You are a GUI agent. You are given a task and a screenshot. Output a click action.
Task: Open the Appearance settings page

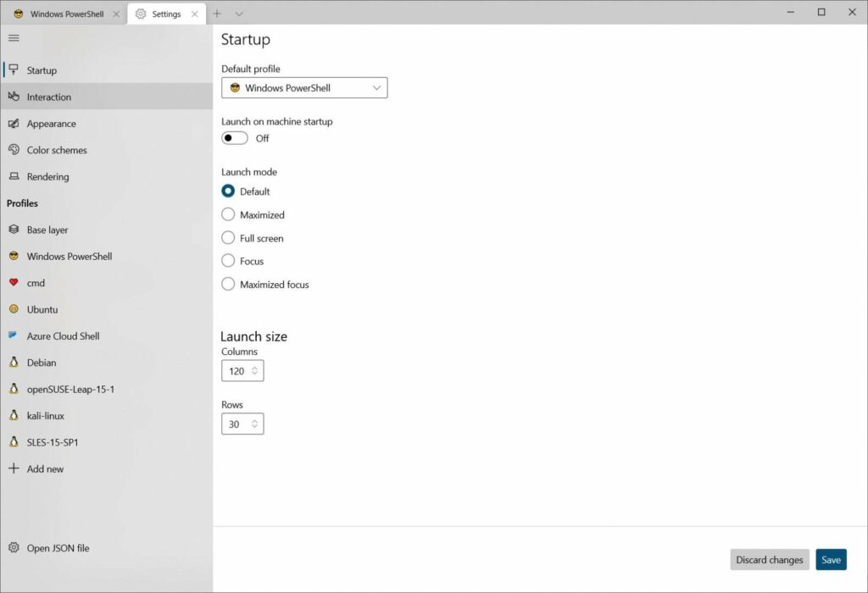(x=107, y=123)
